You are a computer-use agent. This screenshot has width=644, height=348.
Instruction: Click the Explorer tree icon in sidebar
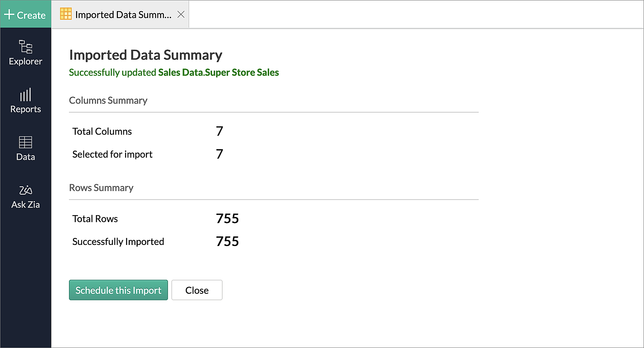click(x=26, y=47)
